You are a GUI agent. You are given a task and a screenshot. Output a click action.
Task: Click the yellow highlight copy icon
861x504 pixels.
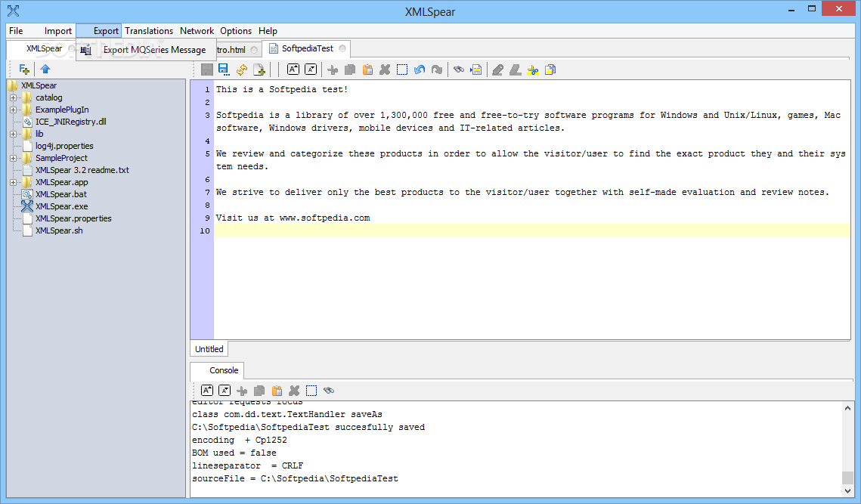tap(550, 70)
